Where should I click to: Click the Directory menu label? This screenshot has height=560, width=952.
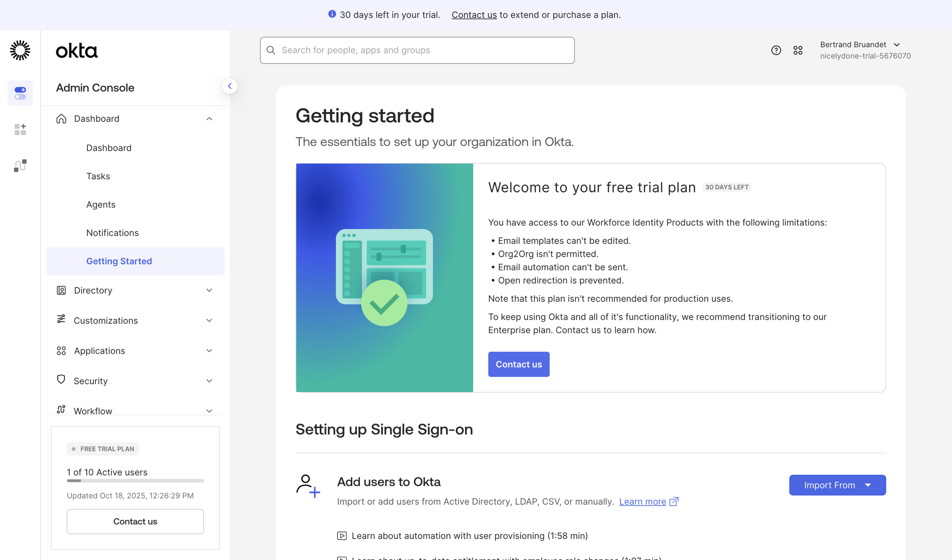pos(93,290)
